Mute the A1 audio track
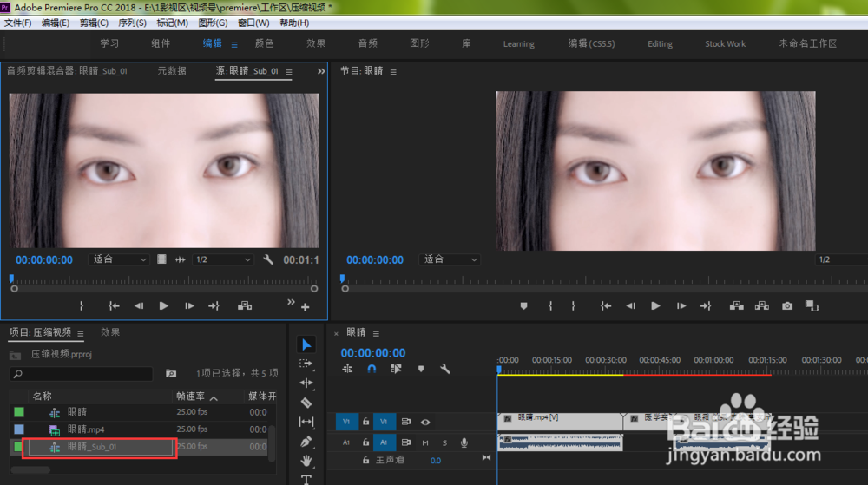The width and height of the screenshot is (868, 485). 425,442
